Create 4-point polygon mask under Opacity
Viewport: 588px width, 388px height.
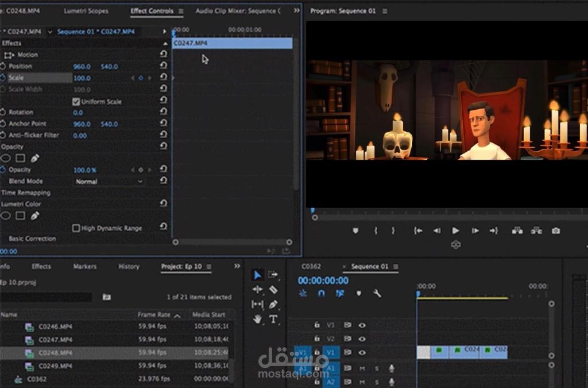[21, 158]
